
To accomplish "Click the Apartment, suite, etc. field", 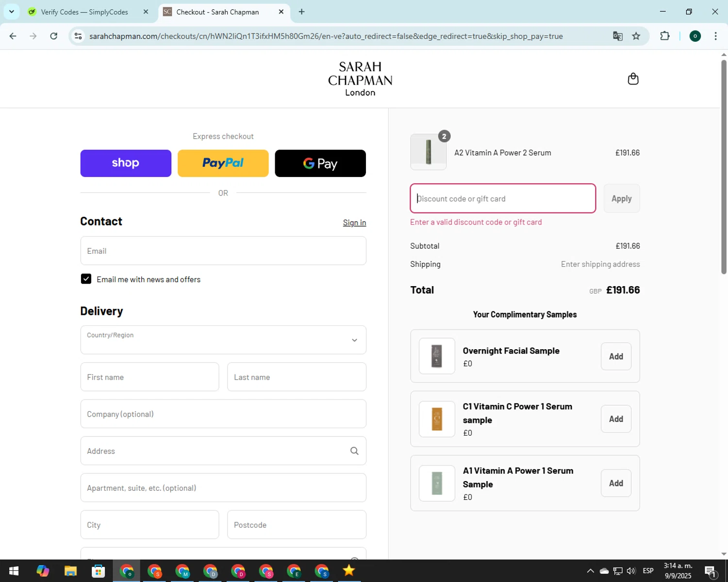I will coord(223,488).
